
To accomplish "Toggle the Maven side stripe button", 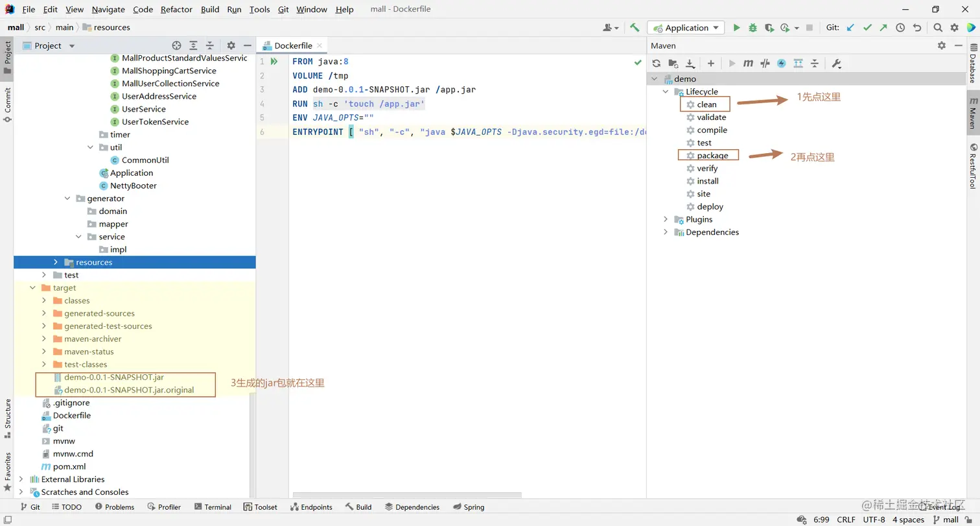I will 973,114.
